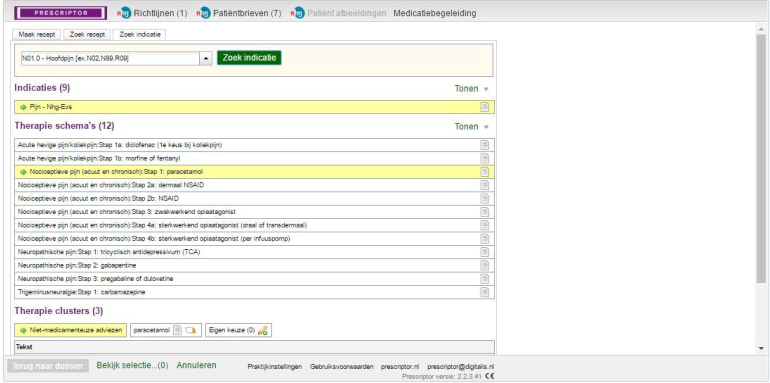
Task: Open document icon for Stap 1 paracetamol
Action: coord(484,172)
